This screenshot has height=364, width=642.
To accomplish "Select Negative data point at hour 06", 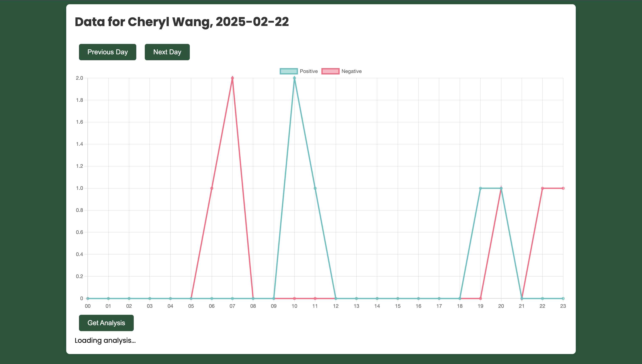I will click(212, 188).
